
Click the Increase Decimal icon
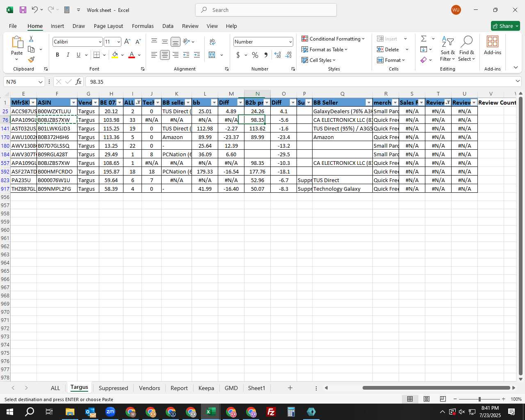point(278,55)
